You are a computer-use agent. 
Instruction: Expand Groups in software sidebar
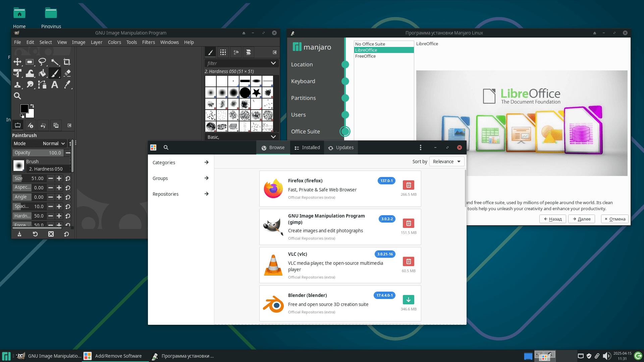click(x=181, y=178)
